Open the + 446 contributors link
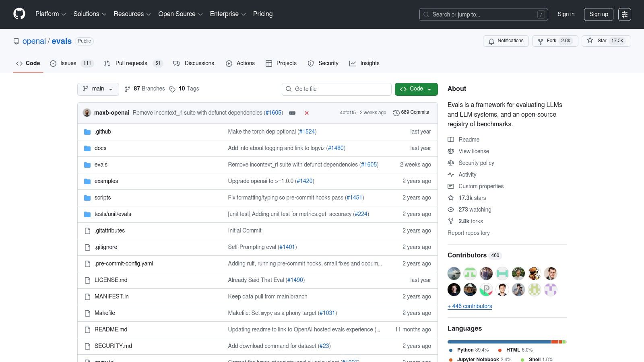The width and height of the screenshot is (644, 362). [x=470, y=306]
